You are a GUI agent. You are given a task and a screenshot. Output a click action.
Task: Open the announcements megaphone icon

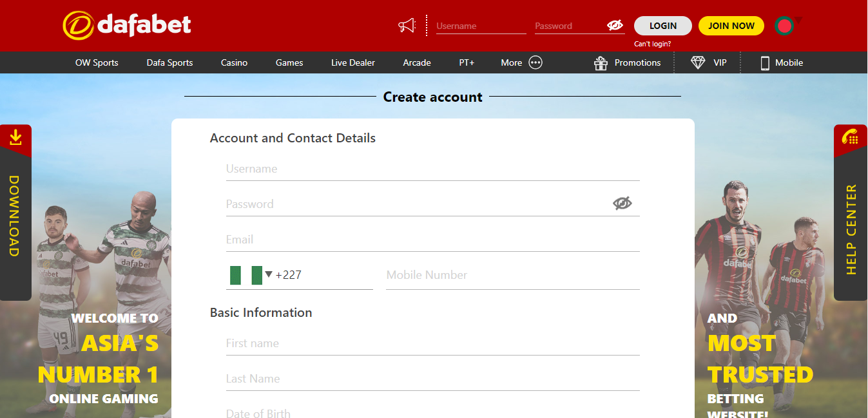(407, 26)
